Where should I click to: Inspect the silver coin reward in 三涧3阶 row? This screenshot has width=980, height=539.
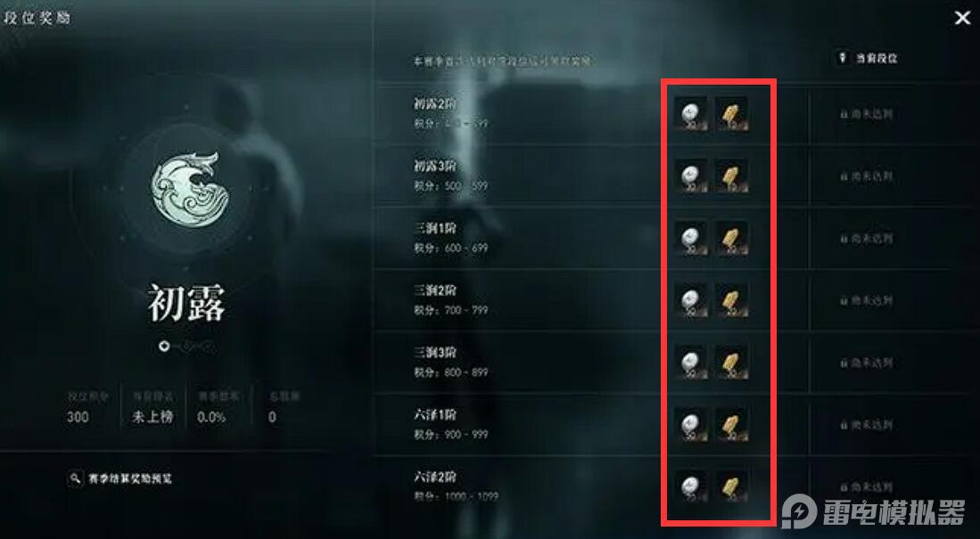pos(690,363)
